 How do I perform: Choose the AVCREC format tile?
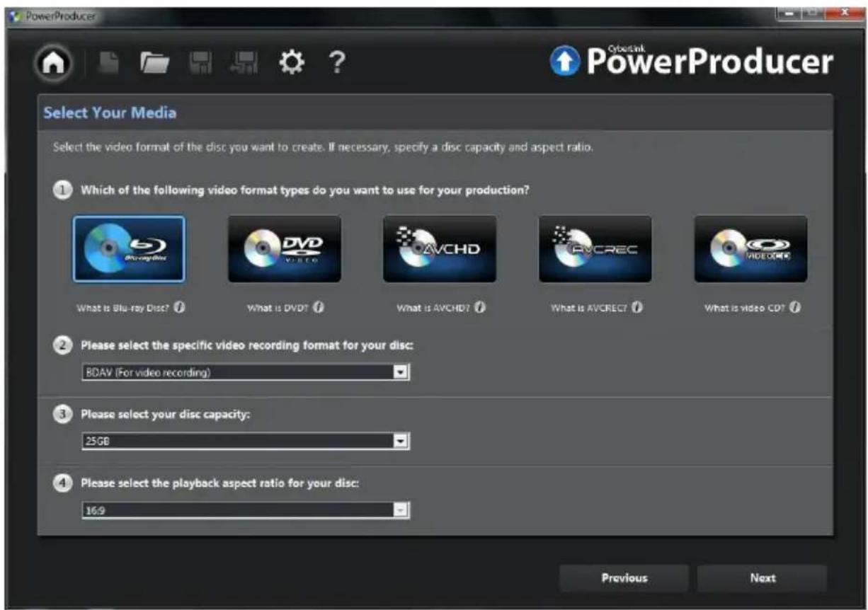(x=595, y=249)
